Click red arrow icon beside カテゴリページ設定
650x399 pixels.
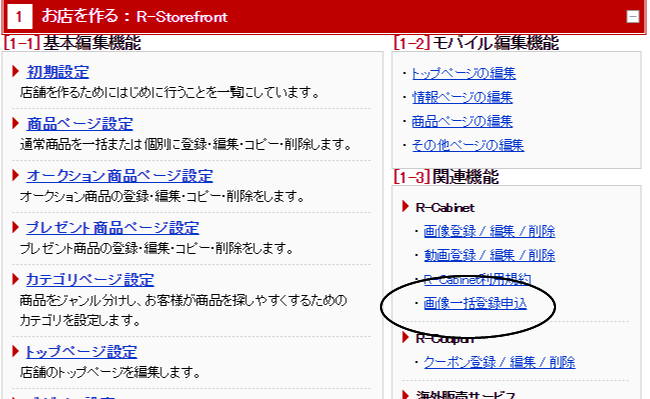(16, 279)
